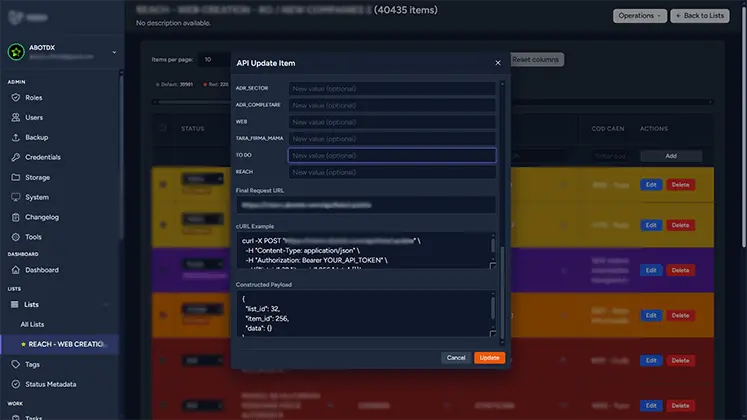747x420 pixels.
Task: Click the Status Metadata check icon
Action: pyautogui.click(x=16, y=384)
